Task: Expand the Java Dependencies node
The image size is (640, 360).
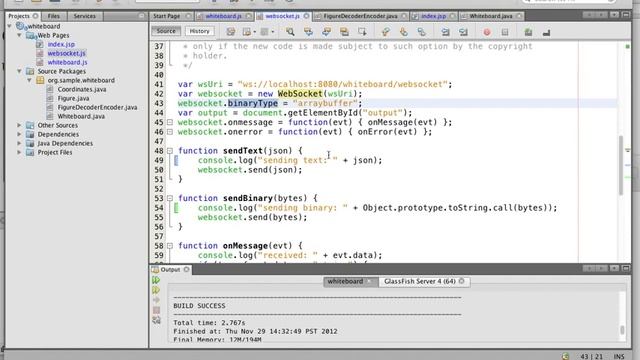Action: 19,143
